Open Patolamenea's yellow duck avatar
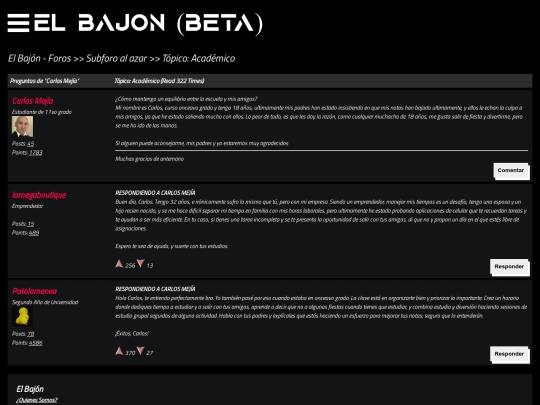This screenshot has width=540, height=405. [x=22, y=316]
